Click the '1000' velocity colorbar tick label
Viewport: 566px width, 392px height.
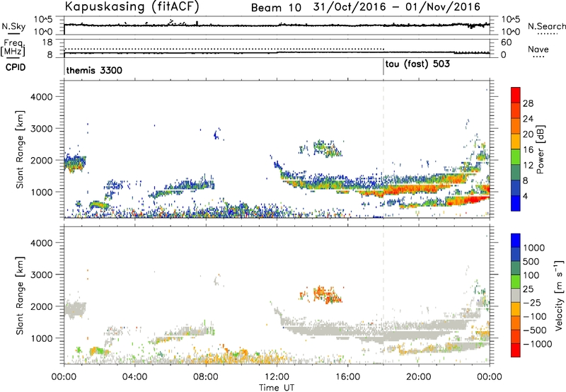point(534,248)
